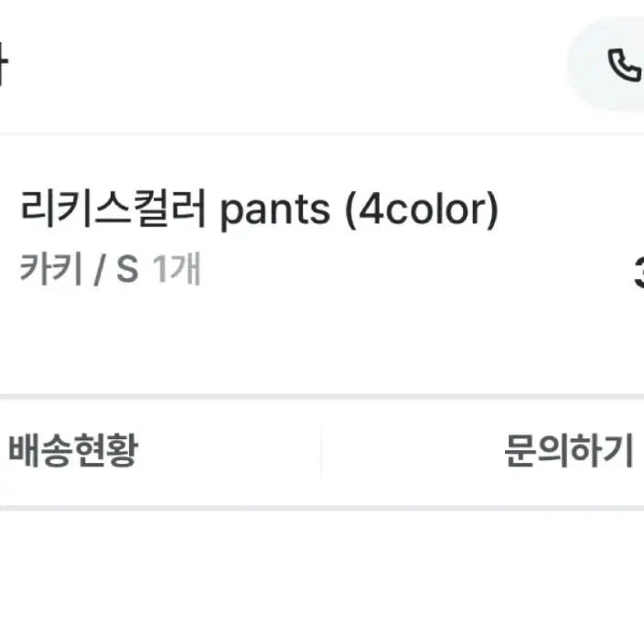Click the cut-off header text at top left
Viewport: 644px width, 644px height.
coord(4,64)
